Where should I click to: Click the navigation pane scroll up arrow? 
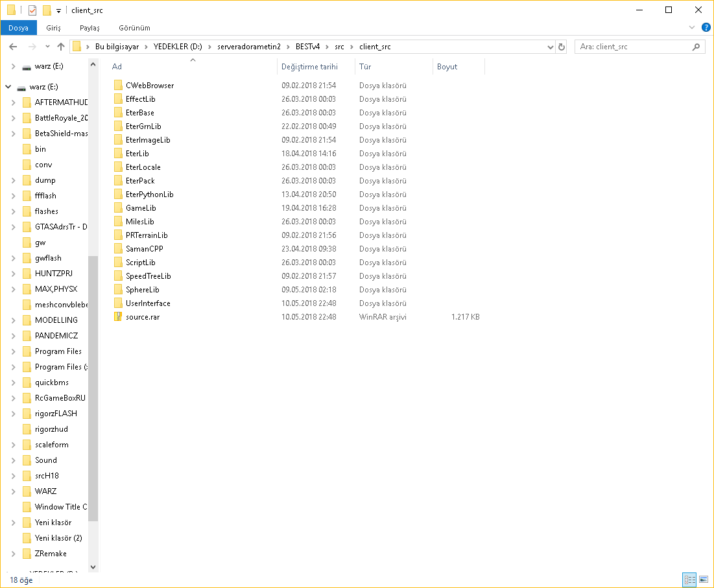click(x=93, y=64)
